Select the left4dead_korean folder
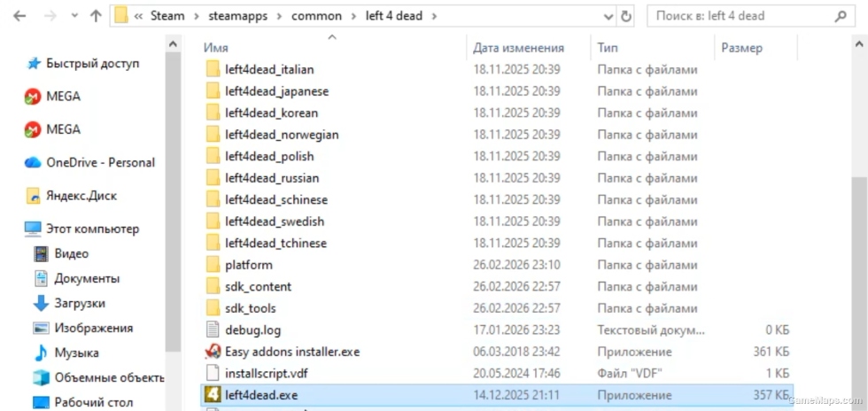 [271, 113]
